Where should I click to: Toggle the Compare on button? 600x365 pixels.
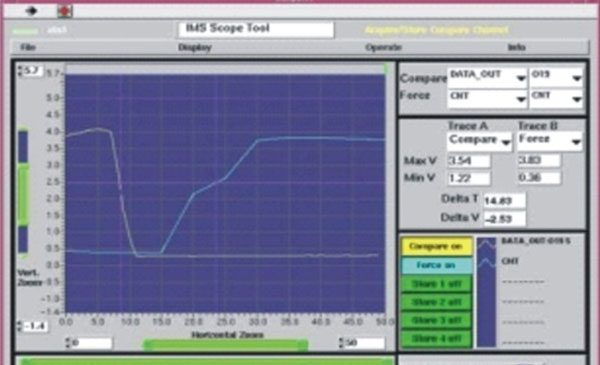click(x=436, y=246)
